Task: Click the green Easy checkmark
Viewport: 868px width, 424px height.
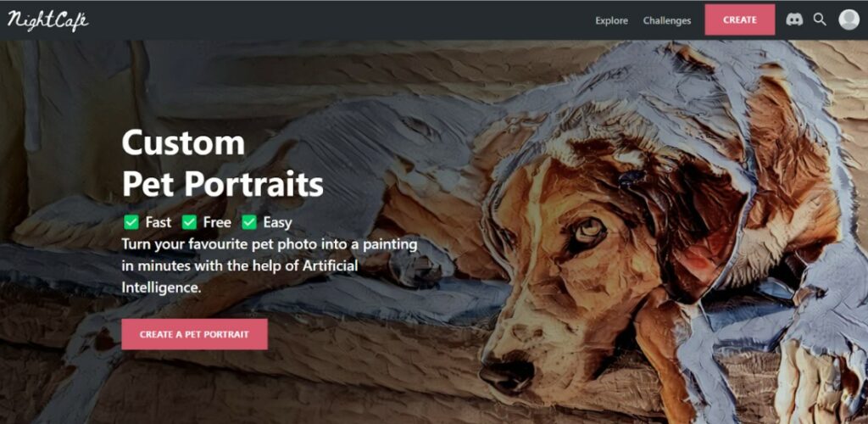Action: click(x=249, y=222)
